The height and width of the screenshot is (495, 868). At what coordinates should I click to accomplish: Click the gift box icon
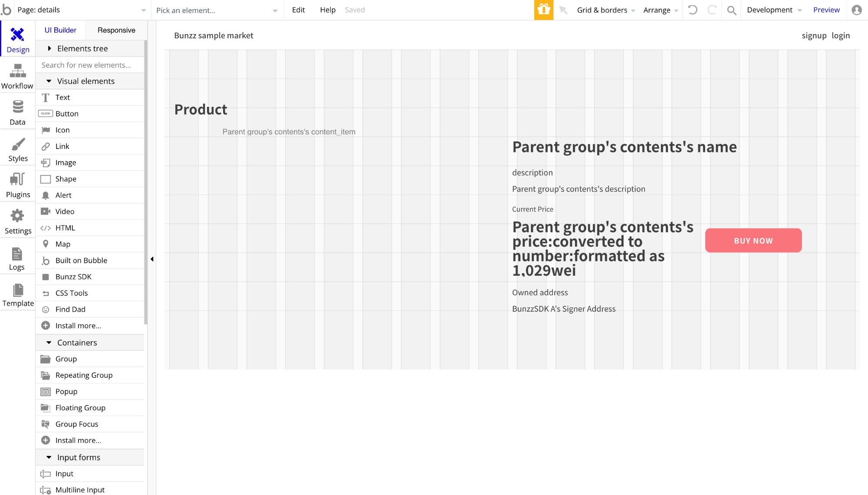pos(544,10)
